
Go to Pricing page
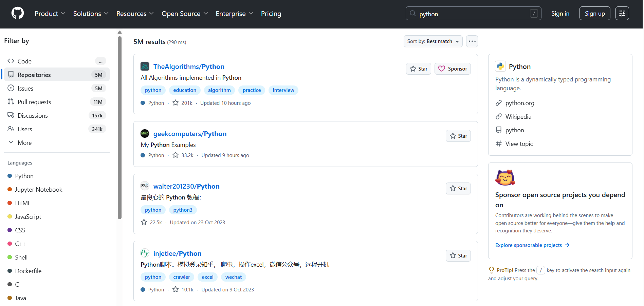tap(271, 14)
